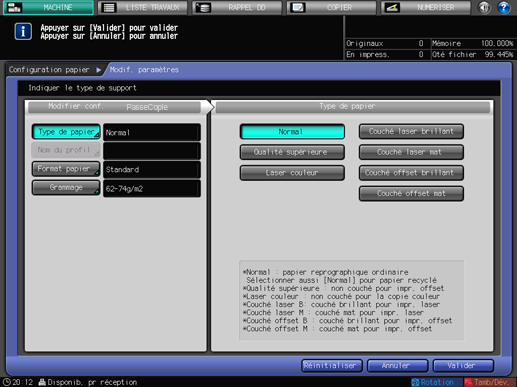Click the sound speaker icon

click(484, 7)
